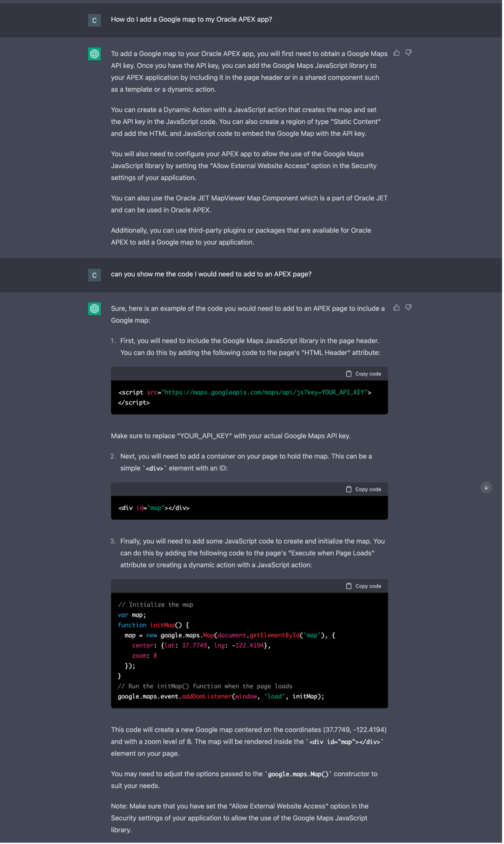Copy code for the script tag snippet

364,374
